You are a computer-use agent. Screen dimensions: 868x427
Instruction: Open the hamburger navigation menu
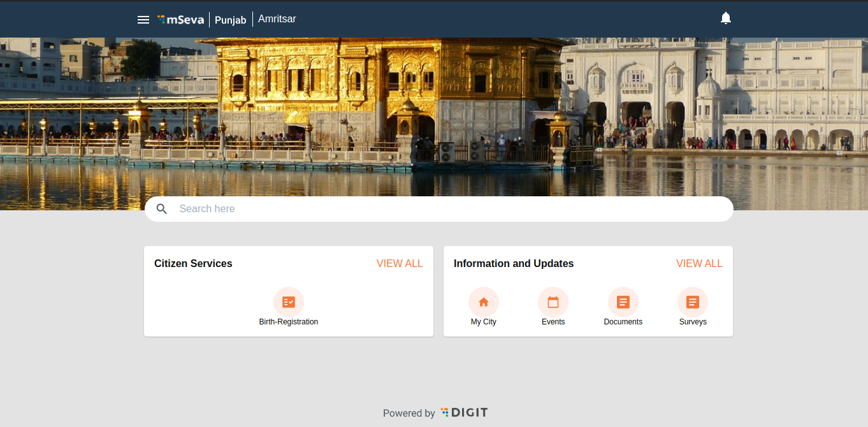tap(143, 20)
